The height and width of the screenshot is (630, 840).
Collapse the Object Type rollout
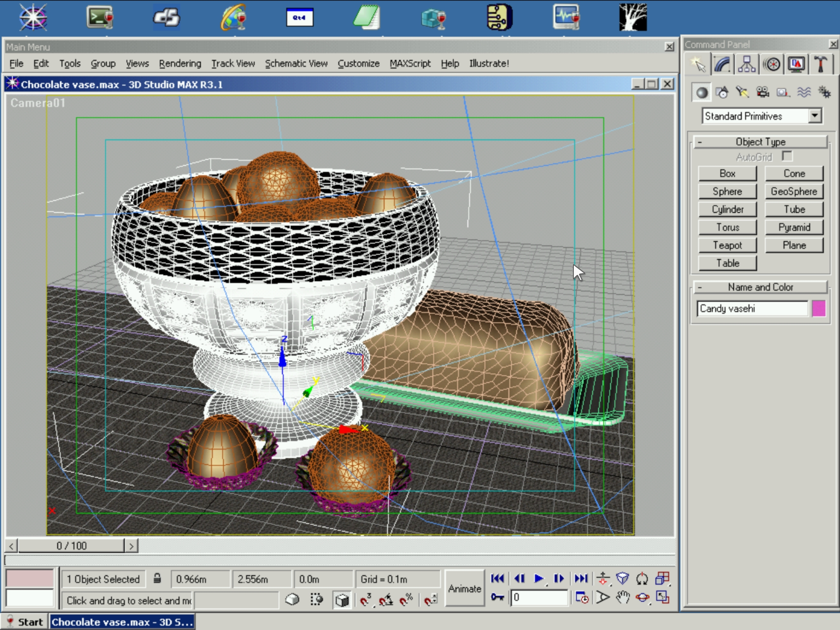(x=760, y=142)
